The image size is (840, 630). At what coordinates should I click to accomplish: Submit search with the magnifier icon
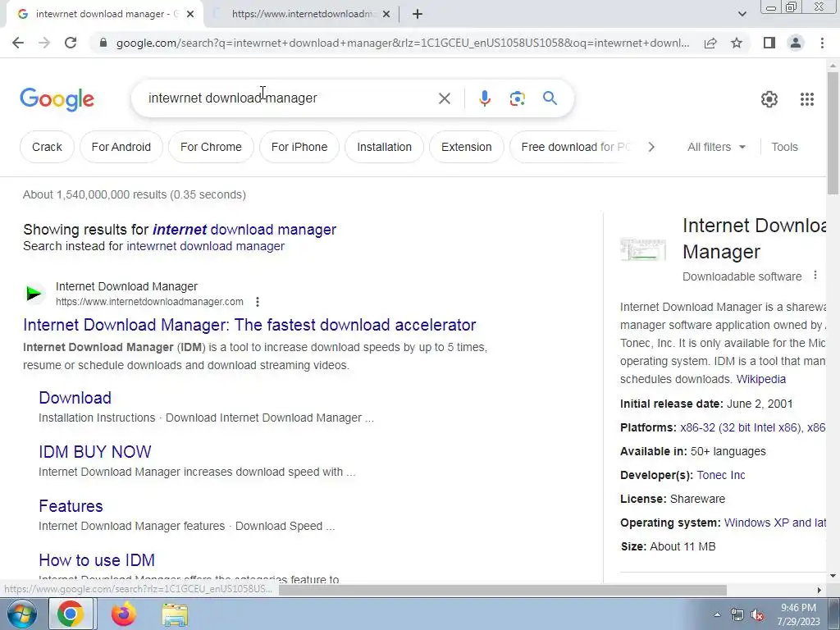[550, 98]
